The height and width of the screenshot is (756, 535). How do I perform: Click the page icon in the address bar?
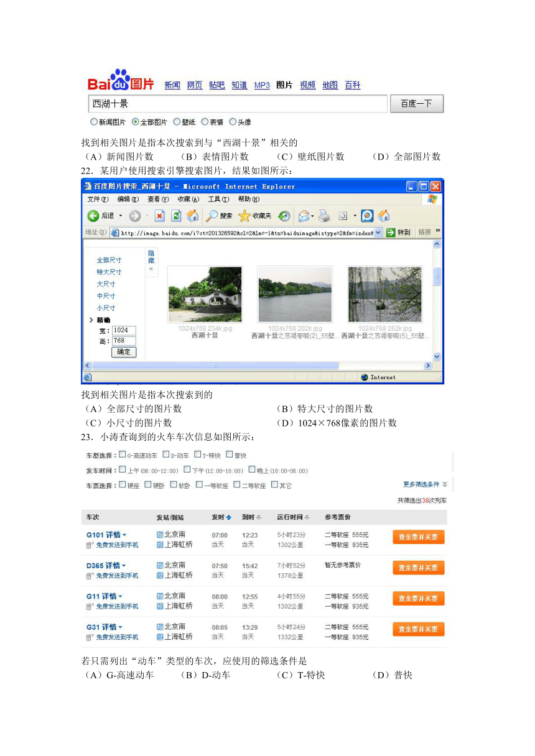115,233
